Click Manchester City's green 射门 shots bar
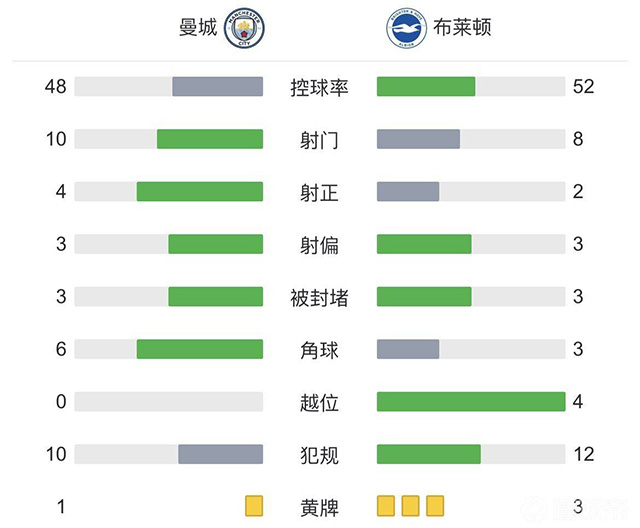The width and height of the screenshot is (640, 528). click(210, 139)
